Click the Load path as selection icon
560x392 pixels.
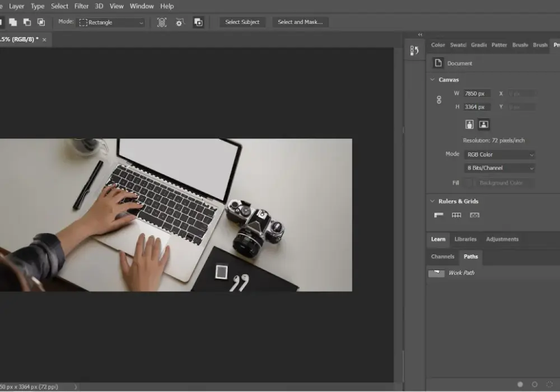coord(549,384)
